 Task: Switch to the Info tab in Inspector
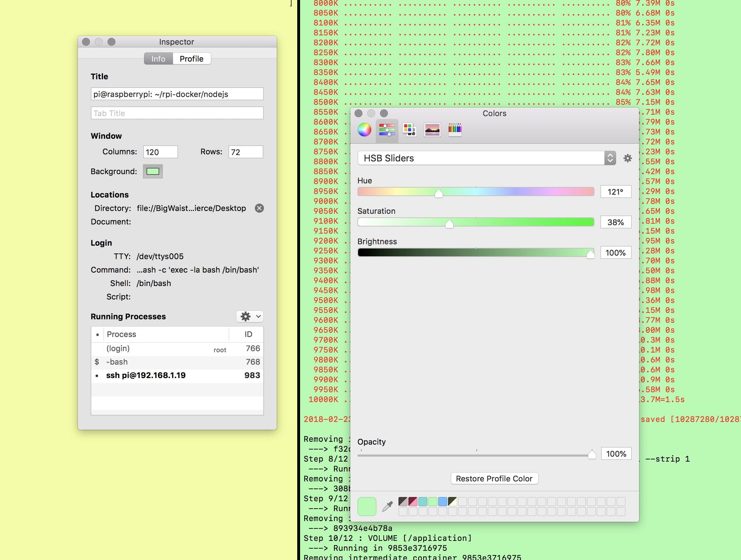tap(158, 58)
